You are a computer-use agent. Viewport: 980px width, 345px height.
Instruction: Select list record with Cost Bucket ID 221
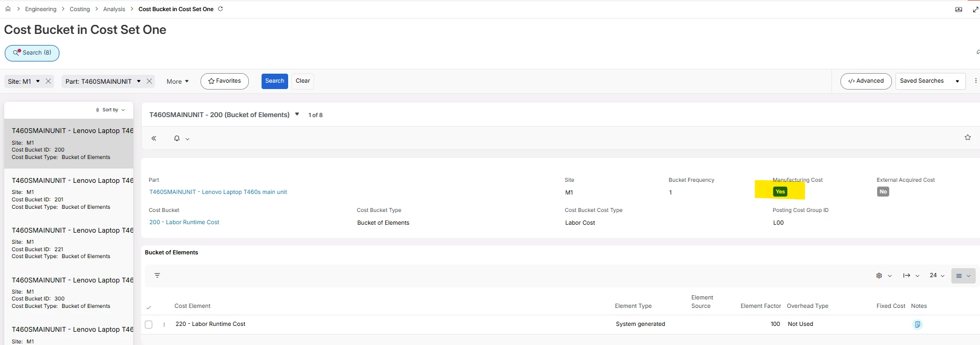pyautogui.click(x=69, y=243)
